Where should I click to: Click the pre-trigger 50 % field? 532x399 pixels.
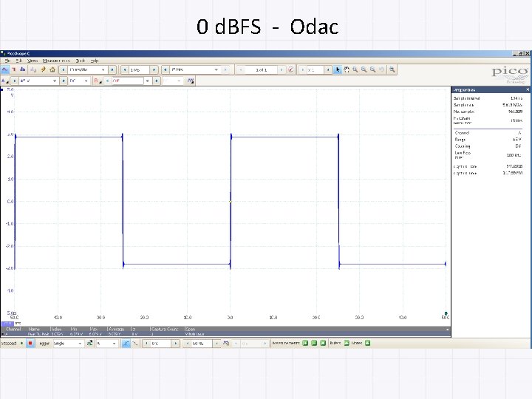tap(202, 344)
